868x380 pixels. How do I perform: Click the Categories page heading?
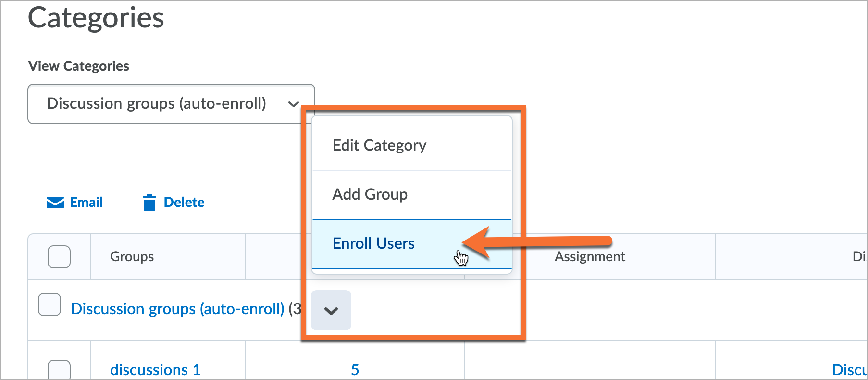96,18
